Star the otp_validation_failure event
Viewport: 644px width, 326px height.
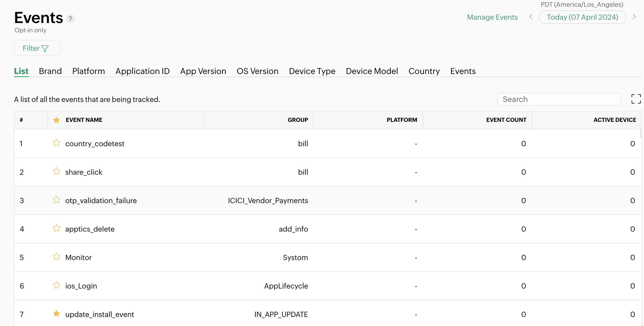pyautogui.click(x=56, y=200)
